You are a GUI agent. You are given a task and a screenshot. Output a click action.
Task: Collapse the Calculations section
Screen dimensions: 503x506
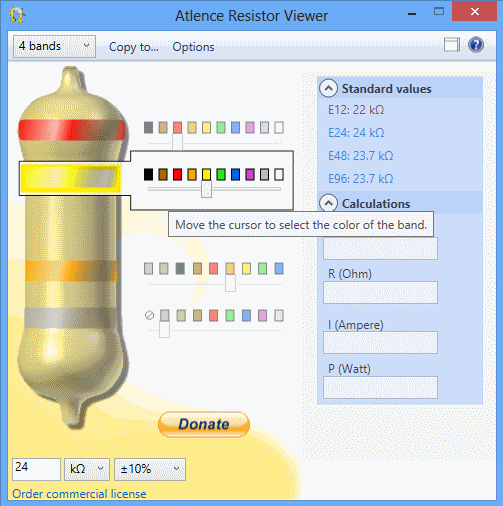(328, 203)
